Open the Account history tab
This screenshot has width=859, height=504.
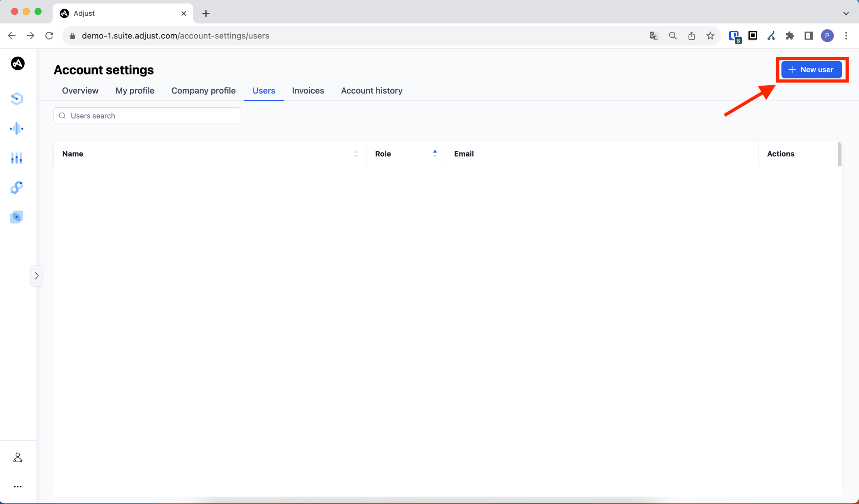(x=371, y=91)
